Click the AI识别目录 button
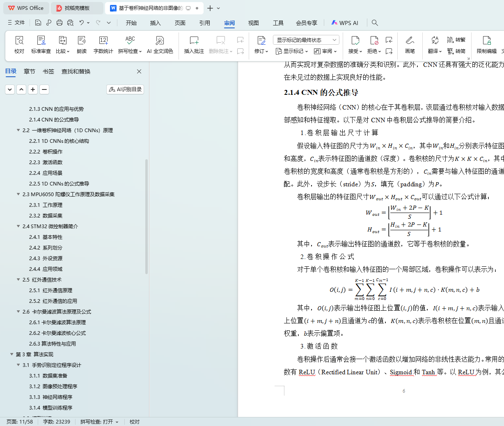This screenshot has width=504, height=426. click(x=125, y=89)
